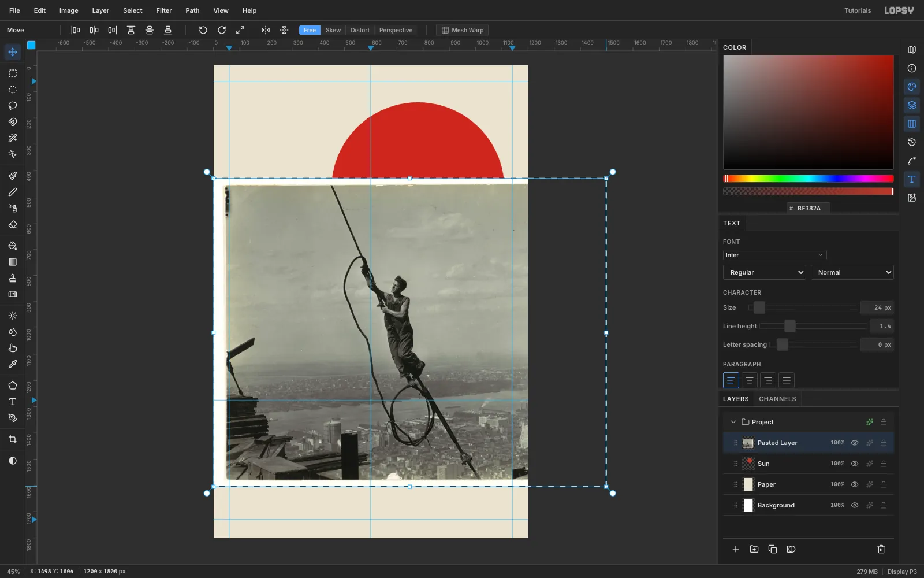
Task: Click the flip vertical icon
Action: 284,30
